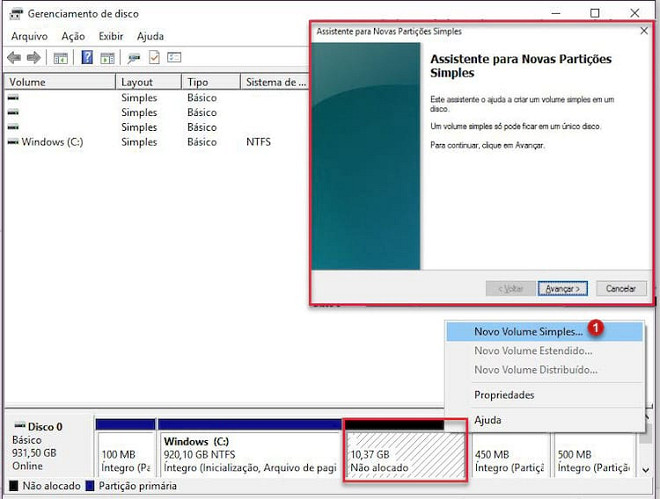The width and height of the screenshot is (660, 499).
Task: Click the Back arrow toolbar icon
Action: pos(14,57)
